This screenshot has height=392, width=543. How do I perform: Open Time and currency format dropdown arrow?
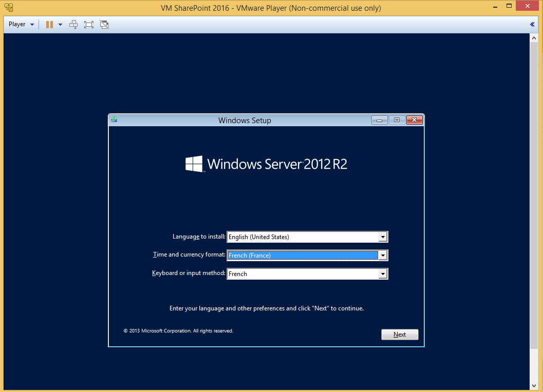click(383, 256)
